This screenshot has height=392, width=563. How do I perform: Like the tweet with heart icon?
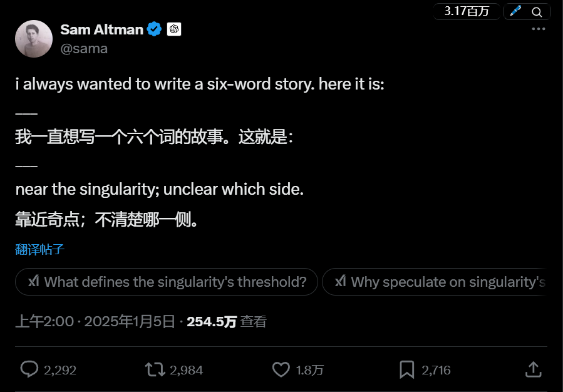click(x=281, y=369)
